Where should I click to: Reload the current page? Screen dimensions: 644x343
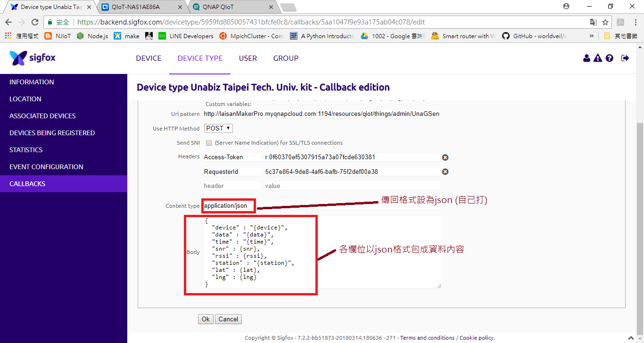click(34, 22)
